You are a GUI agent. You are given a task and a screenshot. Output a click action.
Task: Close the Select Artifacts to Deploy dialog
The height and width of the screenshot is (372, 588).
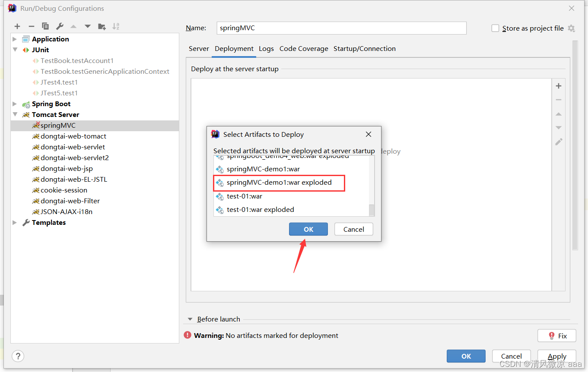[369, 134]
